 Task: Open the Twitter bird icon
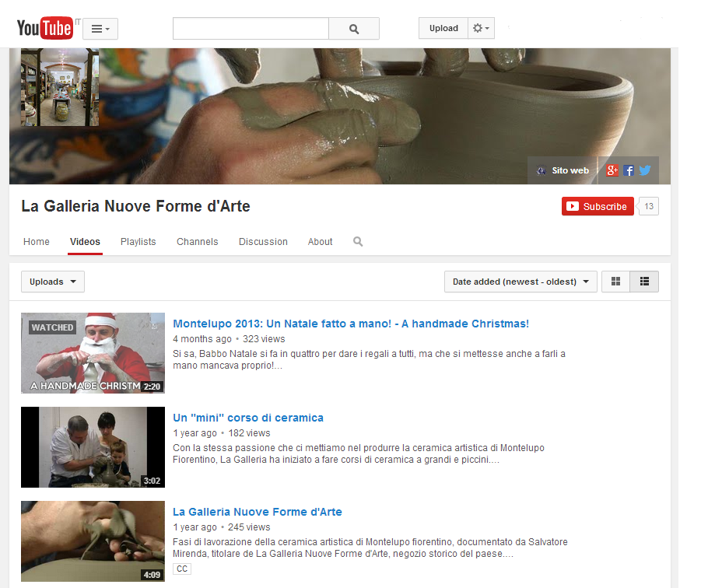(x=645, y=170)
